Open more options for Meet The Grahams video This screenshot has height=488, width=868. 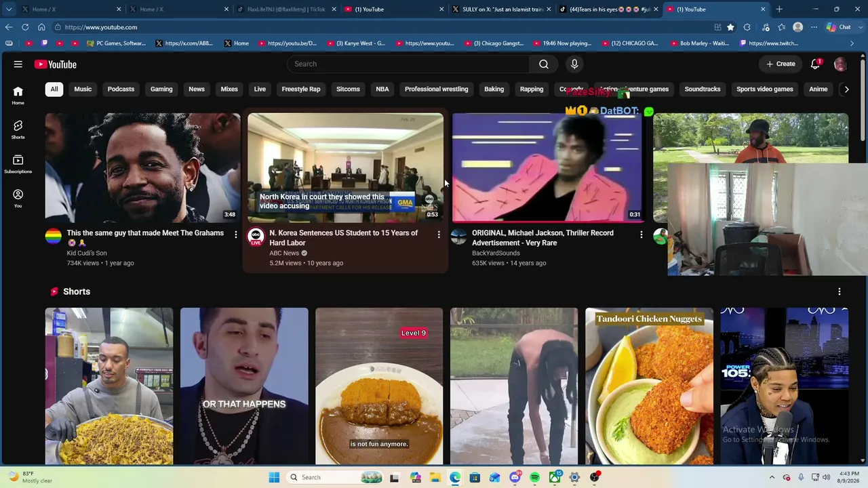236,235
